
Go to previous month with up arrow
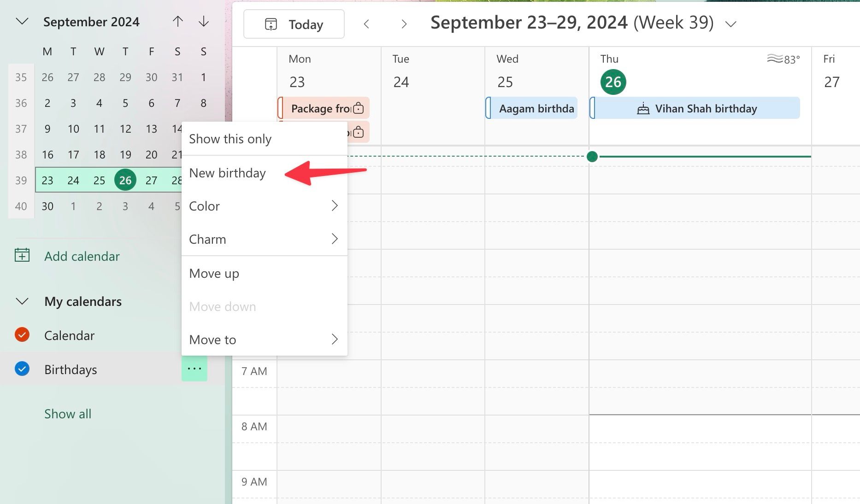pos(178,22)
